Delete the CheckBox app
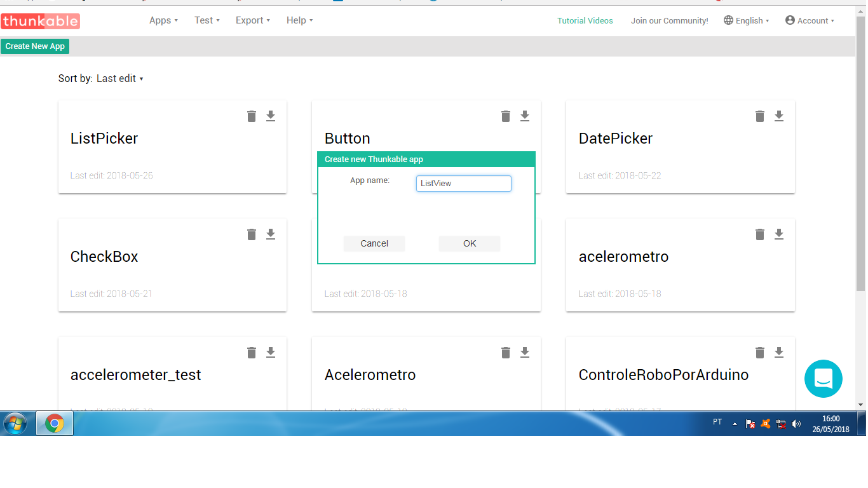The image size is (868, 488). pyautogui.click(x=251, y=234)
